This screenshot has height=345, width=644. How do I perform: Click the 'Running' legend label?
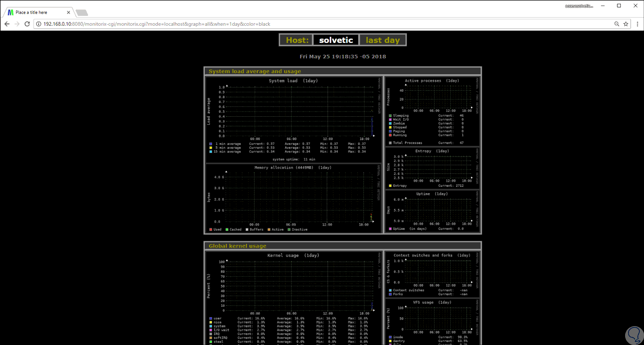pos(401,135)
